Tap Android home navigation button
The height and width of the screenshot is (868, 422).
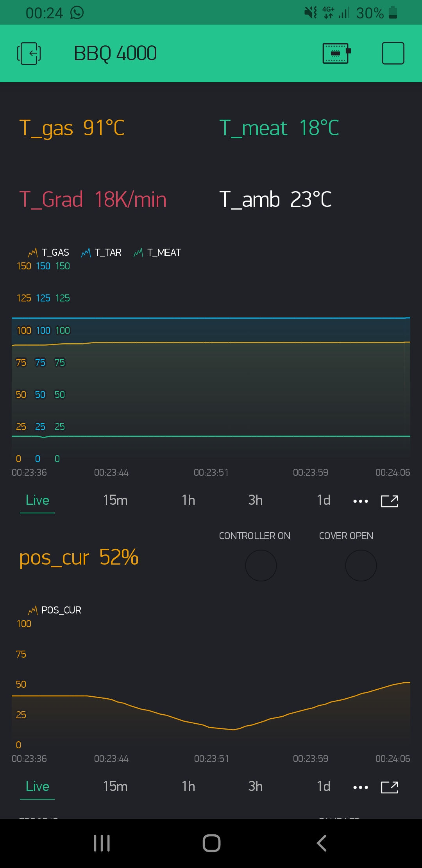[x=211, y=843]
